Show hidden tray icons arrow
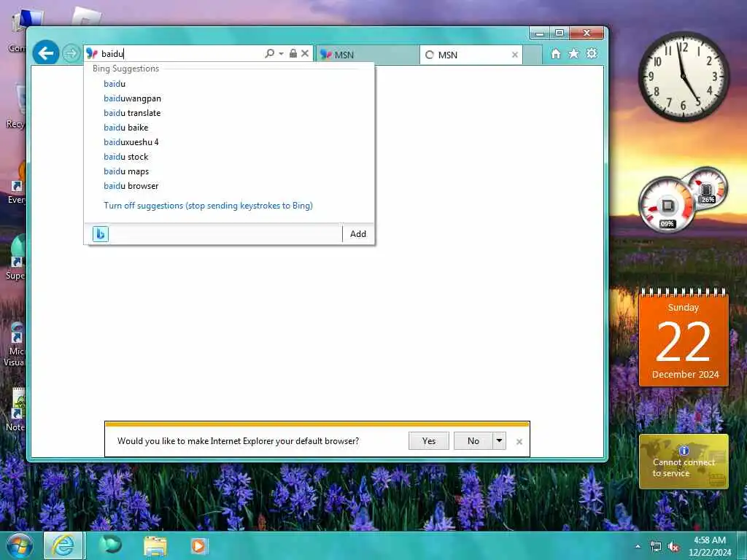Screen dimensions: 747x560 tap(638, 547)
